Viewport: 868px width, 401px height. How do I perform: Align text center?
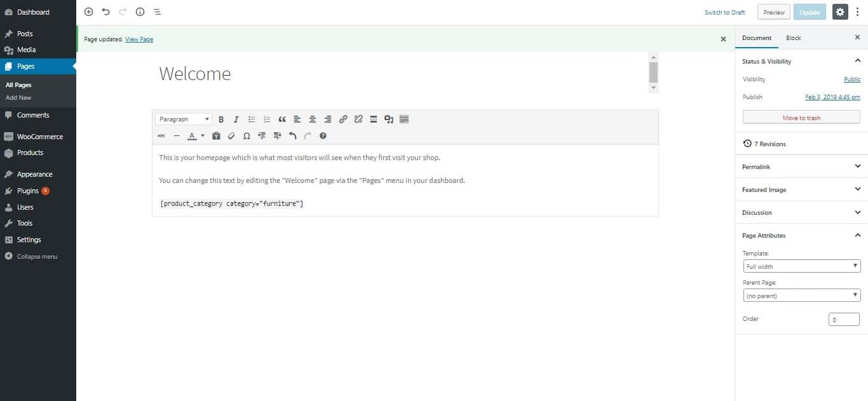(313, 119)
